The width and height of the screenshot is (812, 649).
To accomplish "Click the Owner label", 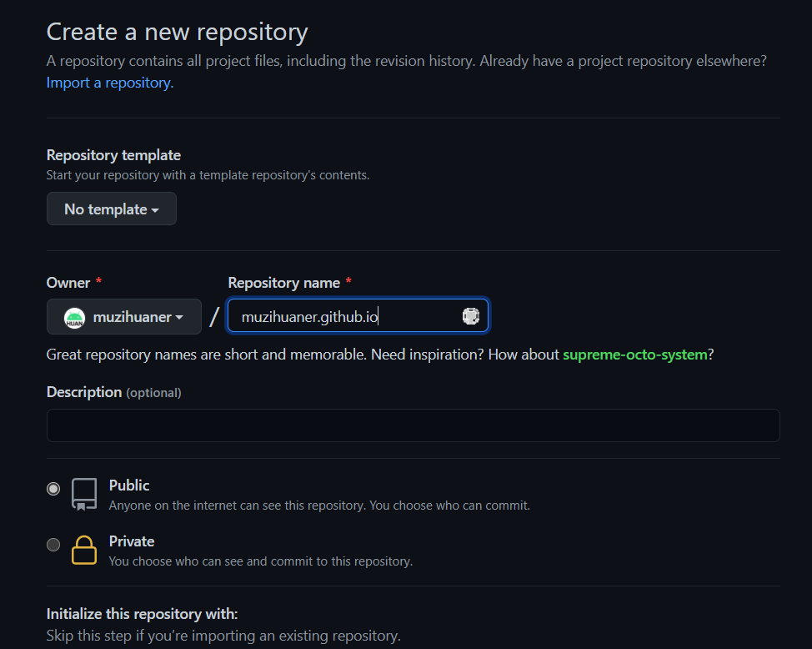I will click(68, 283).
